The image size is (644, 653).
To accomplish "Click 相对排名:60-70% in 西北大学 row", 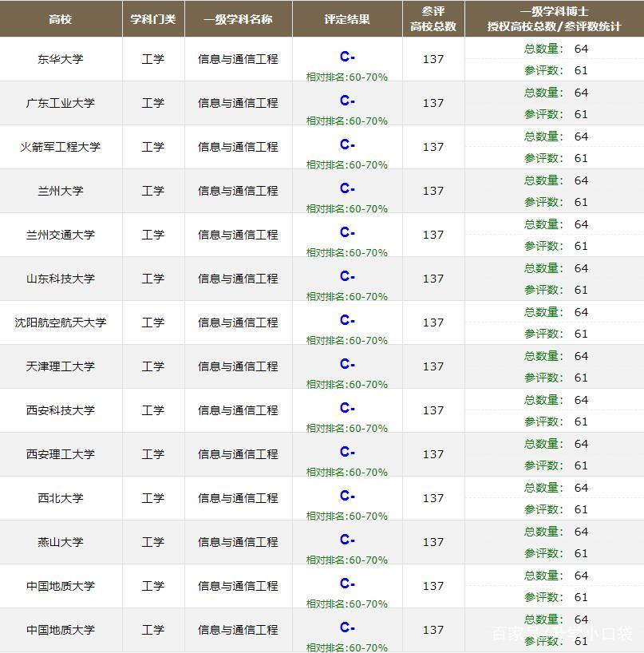I will pyautogui.click(x=347, y=516).
